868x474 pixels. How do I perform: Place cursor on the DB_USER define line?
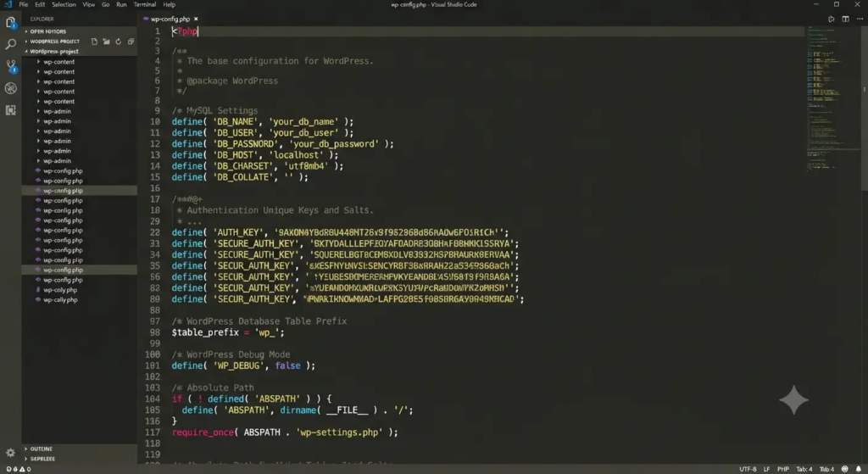pyautogui.click(x=263, y=133)
